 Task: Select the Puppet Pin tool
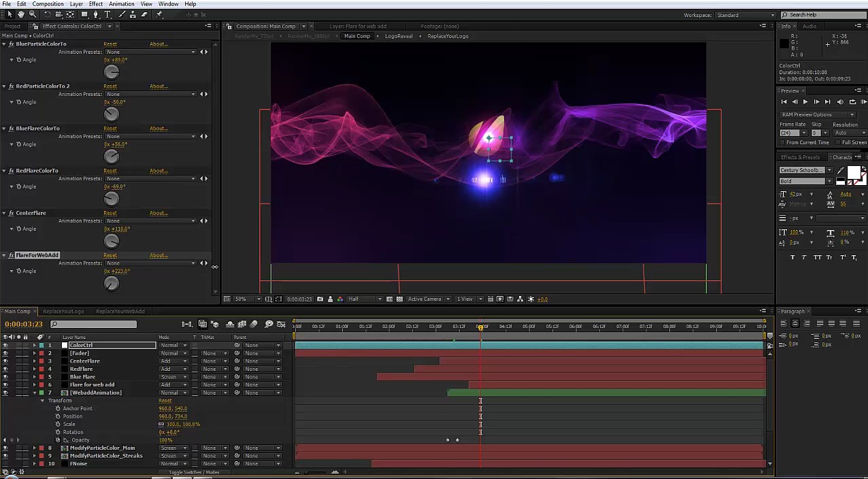[x=159, y=14]
